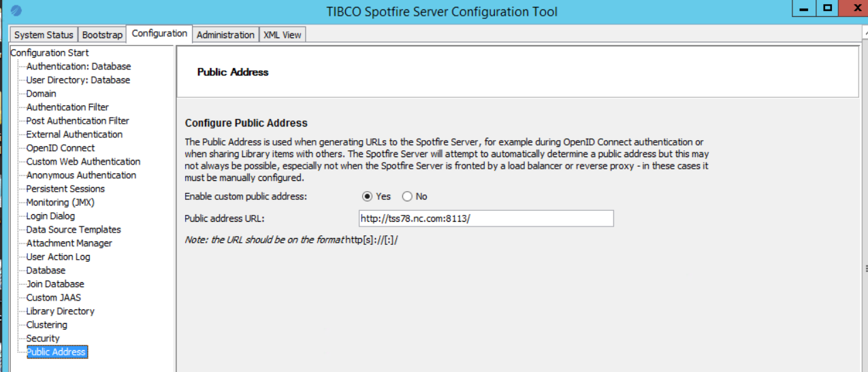The width and height of the screenshot is (868, 372).
Task: Open User Directory: Database settings
Action: [78, 80]
